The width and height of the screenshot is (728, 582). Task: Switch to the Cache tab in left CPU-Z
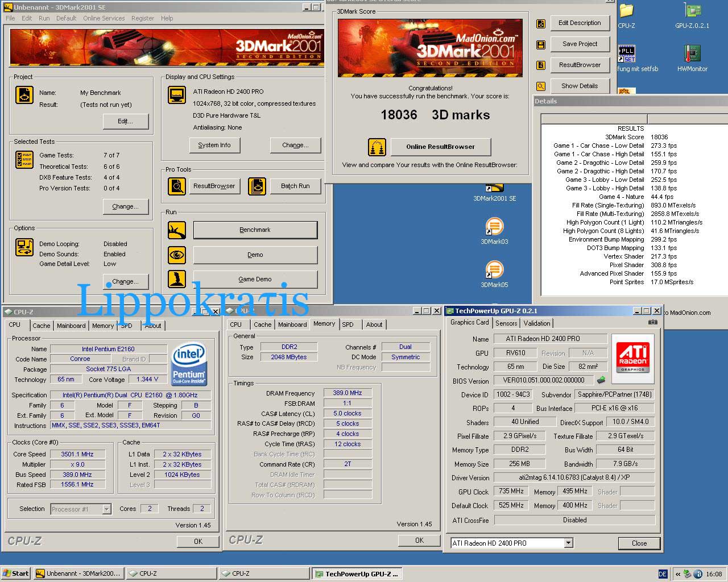point(41,326)
